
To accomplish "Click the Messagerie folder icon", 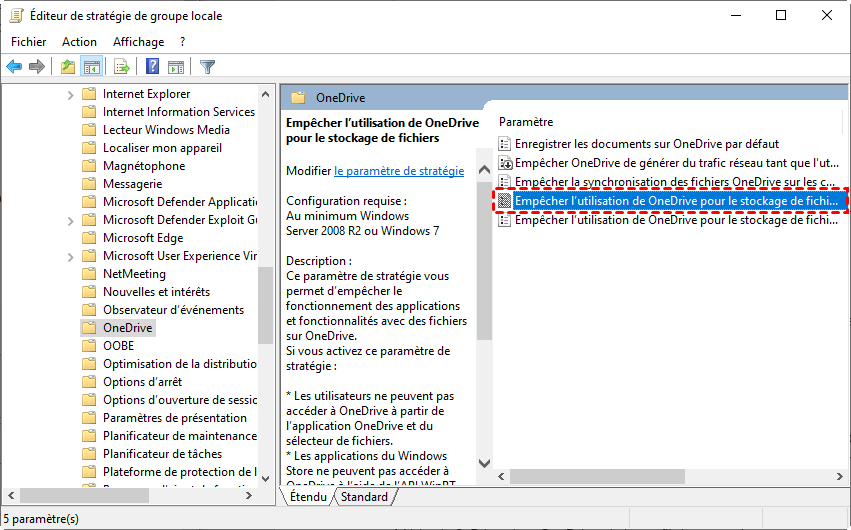I will tap(89, 184).
